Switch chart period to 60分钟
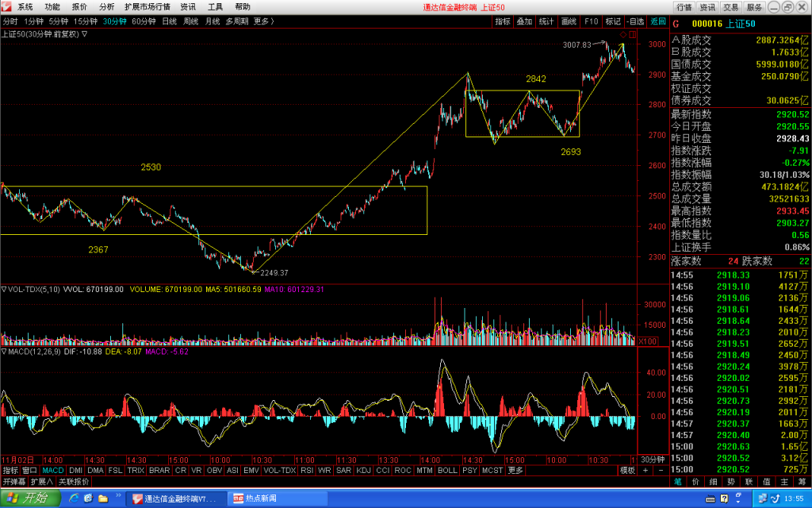Screen dimensions: 812x508 pyautogui.click(x=144, y=21)
